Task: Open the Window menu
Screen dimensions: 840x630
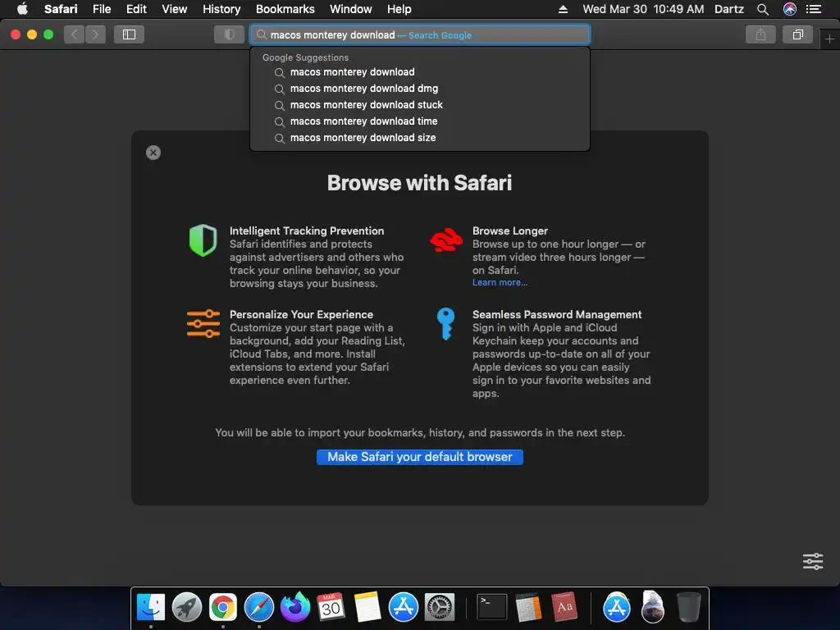Action: pyautogui.click(x=351, y=9)
